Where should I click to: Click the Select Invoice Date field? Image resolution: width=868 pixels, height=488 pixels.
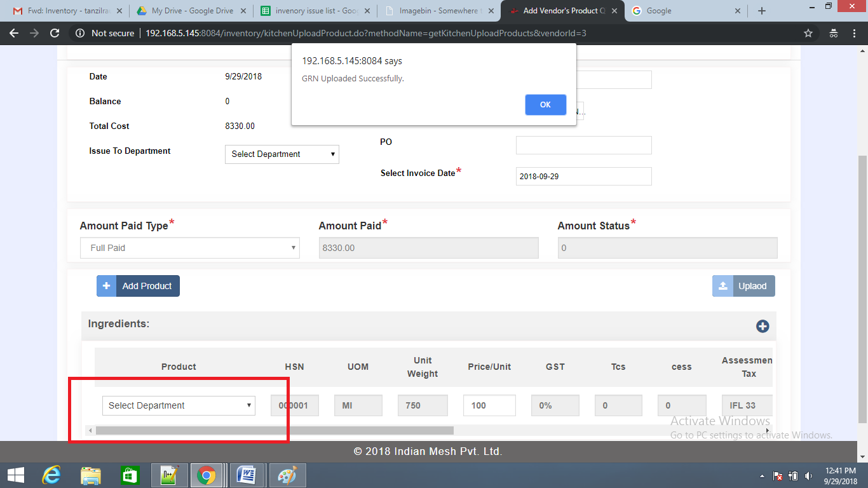(584, 176)
